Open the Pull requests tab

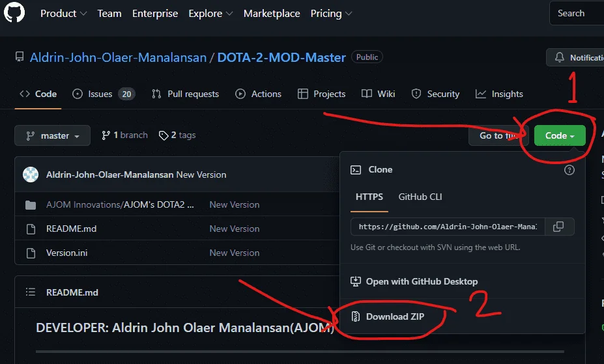(x=185, y=94)
